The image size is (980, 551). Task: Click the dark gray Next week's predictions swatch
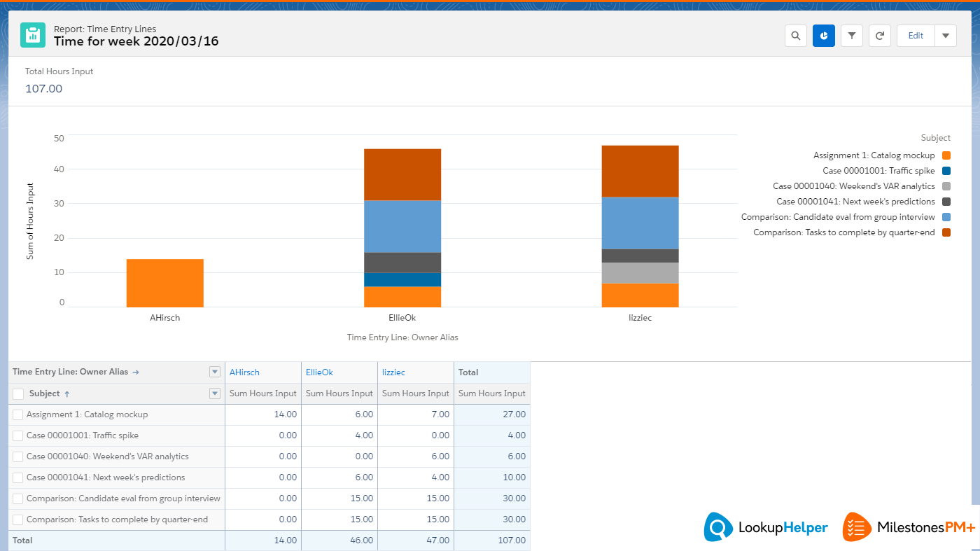coord(946,202)
